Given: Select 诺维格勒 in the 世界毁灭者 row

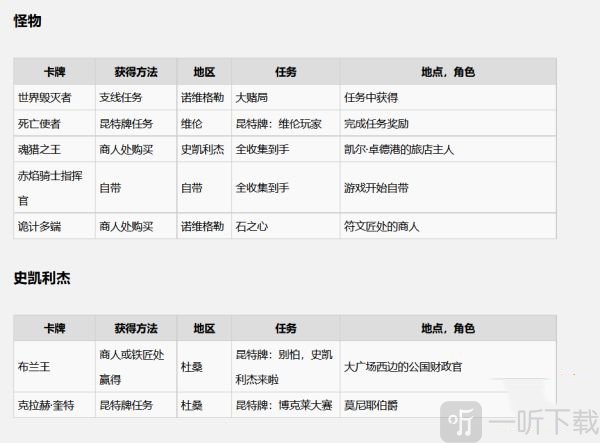Looking at the screenshot, I should click(202, 98).
